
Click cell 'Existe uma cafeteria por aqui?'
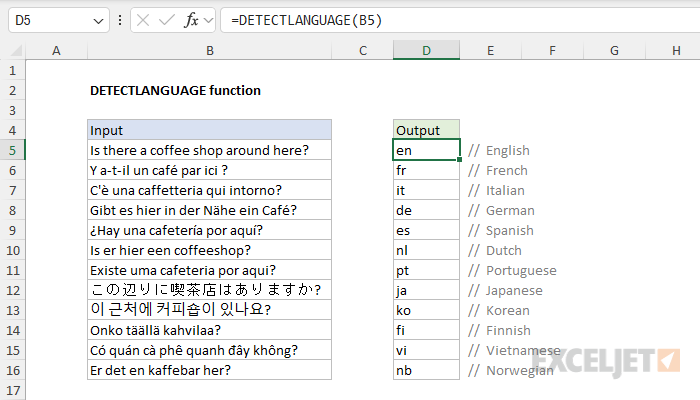pyautogui.click(x=209, y=270)
